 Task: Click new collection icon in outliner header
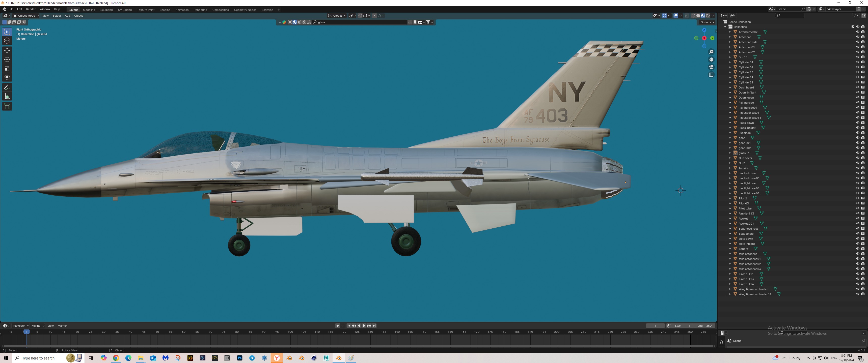click(863, 15)
